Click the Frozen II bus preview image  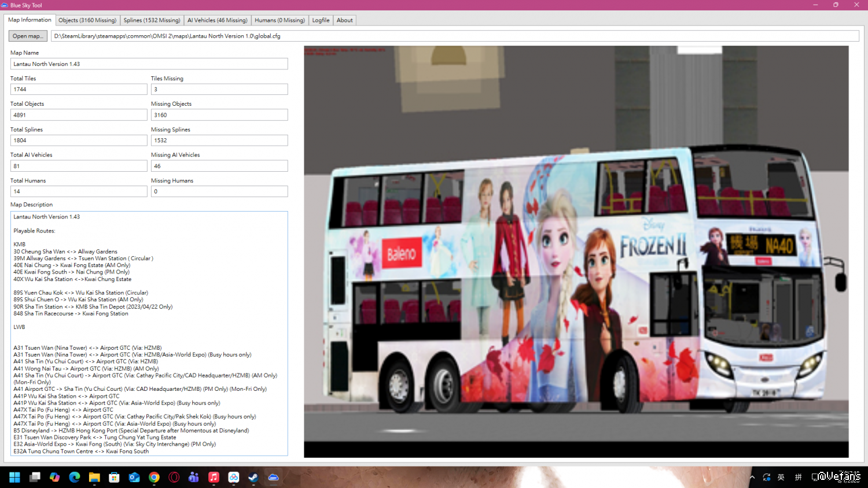click(x=576, y=252)
